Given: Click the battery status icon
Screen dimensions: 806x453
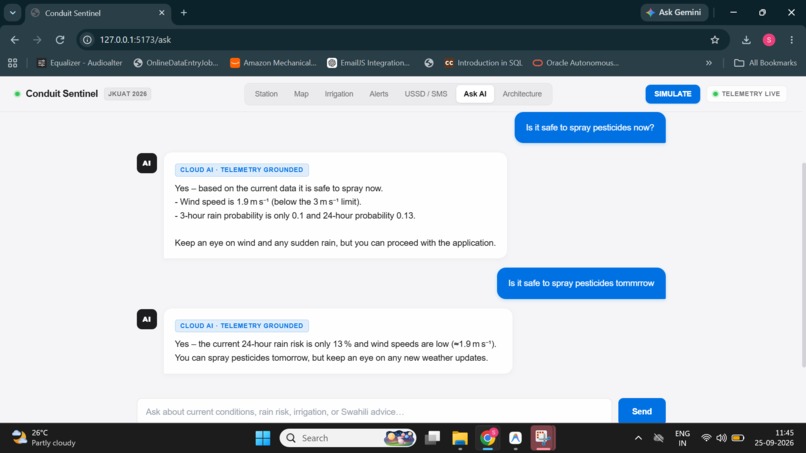Looking at the screenshot, I should coord(738,438).
